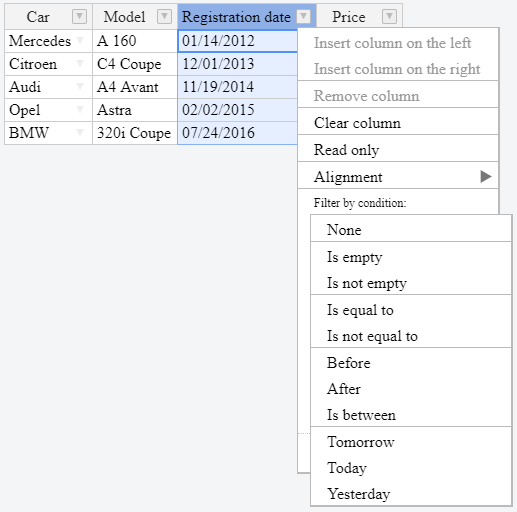Select the Is empty condition

(x=411, y=257)
